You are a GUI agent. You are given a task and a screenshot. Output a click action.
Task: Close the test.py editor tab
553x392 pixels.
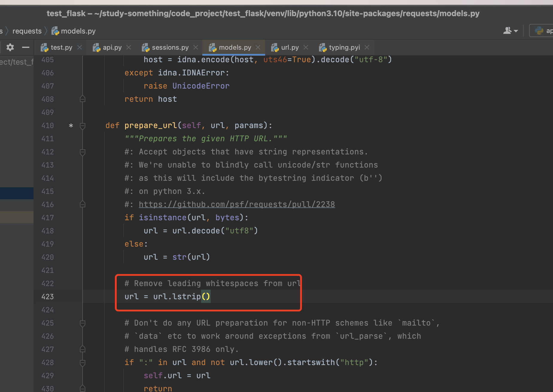tap(80, 47)
